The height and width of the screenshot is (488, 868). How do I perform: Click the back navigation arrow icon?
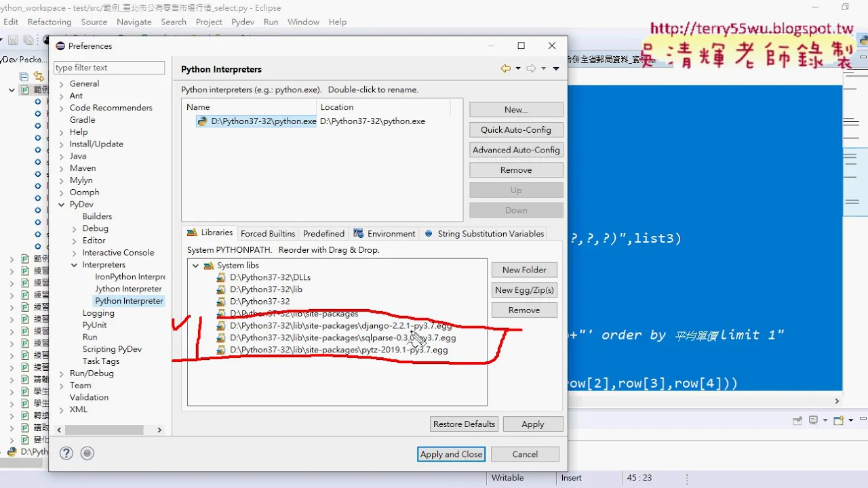click(x=505, y=68)
